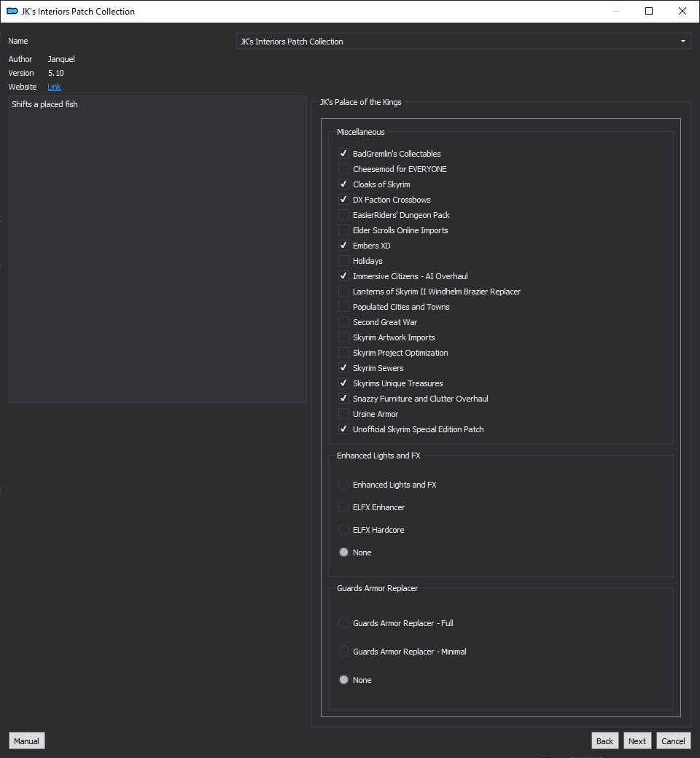Uncheck Cloaks of Skyrim

pyautogui.click(x=343, y=184)
